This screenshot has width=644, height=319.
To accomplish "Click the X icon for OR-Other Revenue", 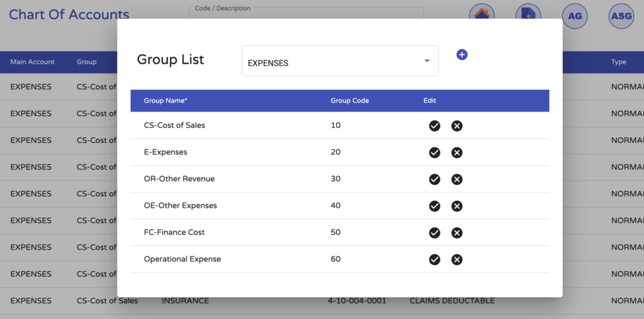I will (x=457, y=179).
